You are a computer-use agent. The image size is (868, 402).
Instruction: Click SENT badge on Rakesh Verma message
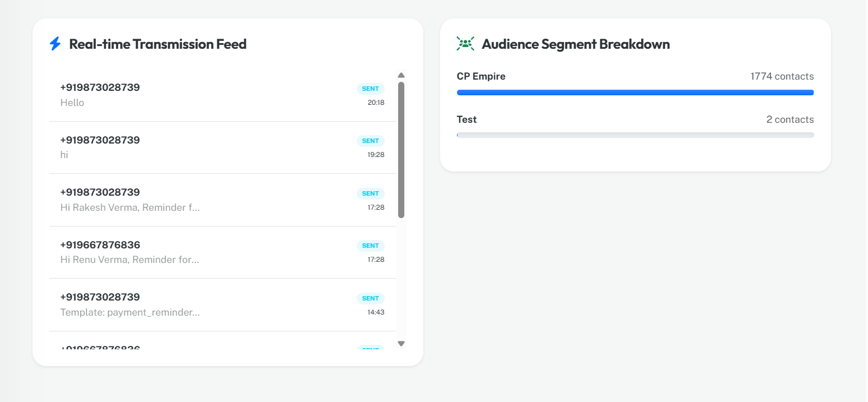(370, 193)
